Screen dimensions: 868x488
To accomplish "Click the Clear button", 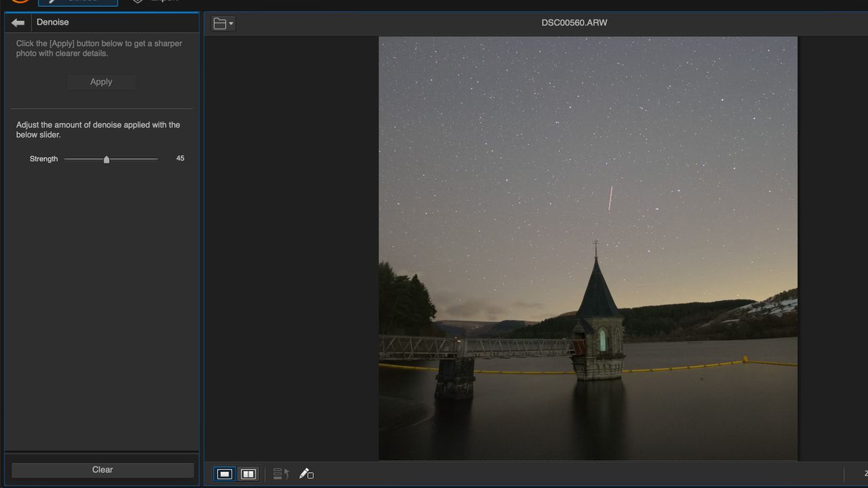I will point(102,470).
